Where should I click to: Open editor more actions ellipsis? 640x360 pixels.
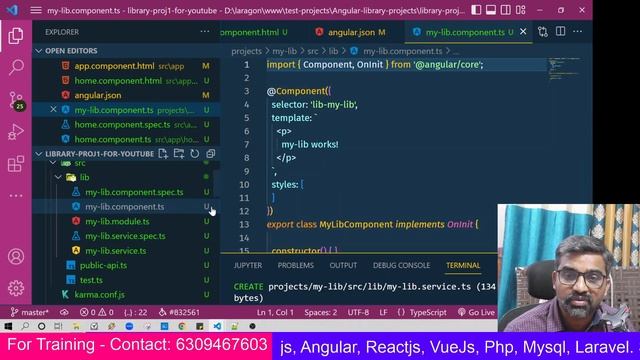(578, 31)
